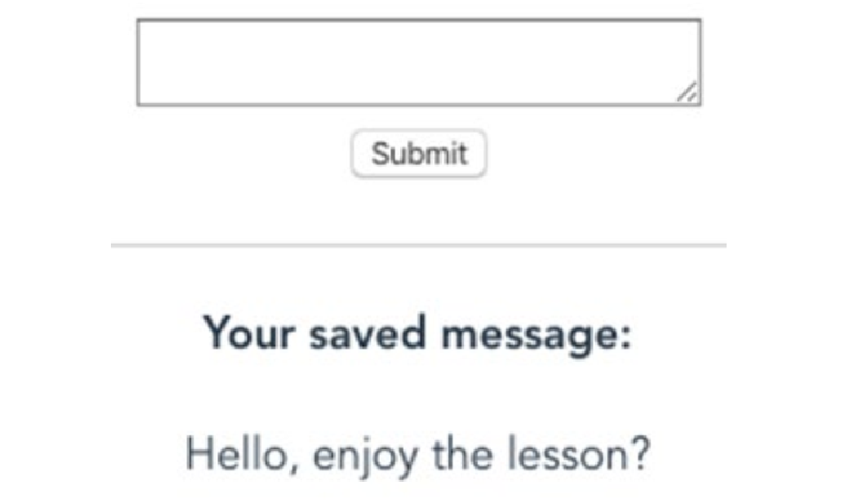The width and height of the screenshot is (865, 504).
Task: Click the word 'saved' in the bold heading
Action: (367, 333)
